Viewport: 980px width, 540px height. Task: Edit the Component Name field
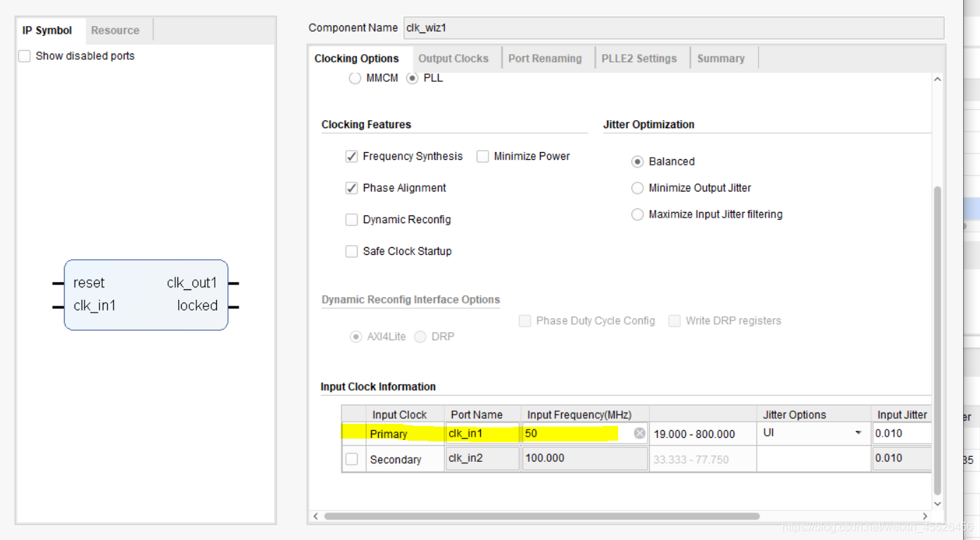(x=673, y=28)
